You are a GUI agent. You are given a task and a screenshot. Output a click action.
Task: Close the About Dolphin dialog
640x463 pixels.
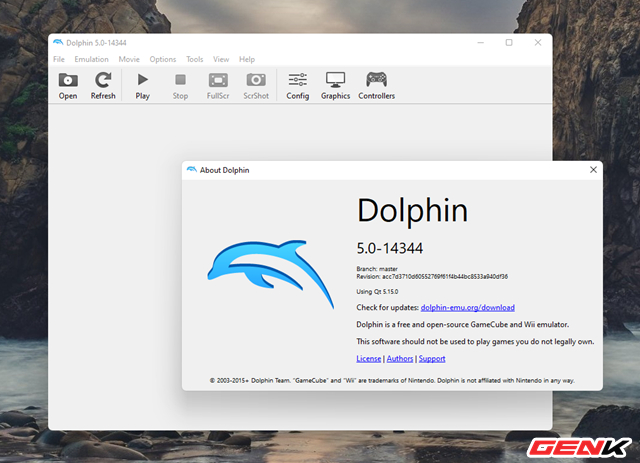593,170
